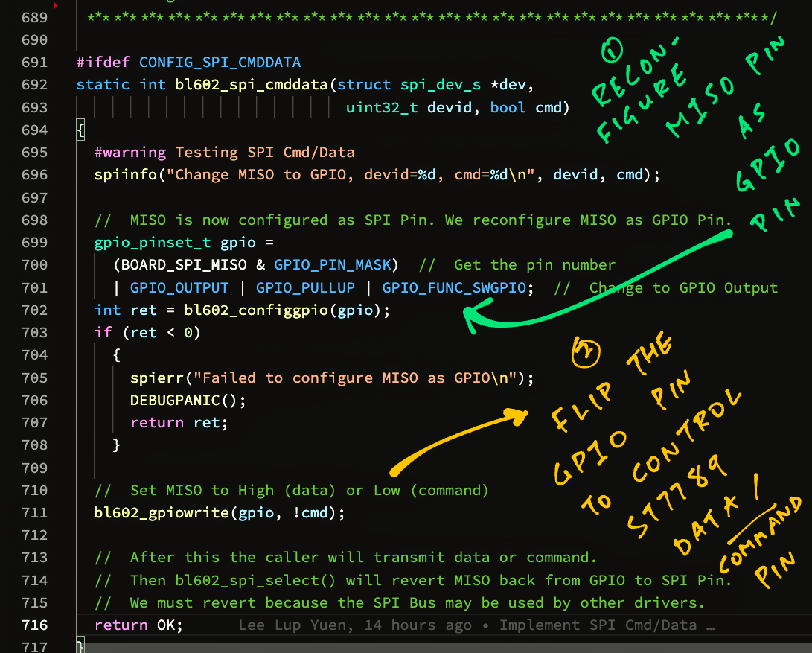The height and width of the screenshot is (653, 812).
Task: Click the spierr call on line 705
Action: [157, 378]
